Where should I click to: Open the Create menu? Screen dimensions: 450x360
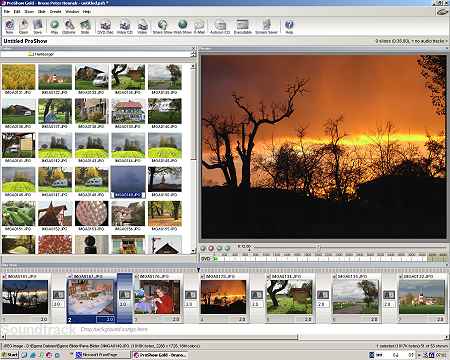point(56,12)
